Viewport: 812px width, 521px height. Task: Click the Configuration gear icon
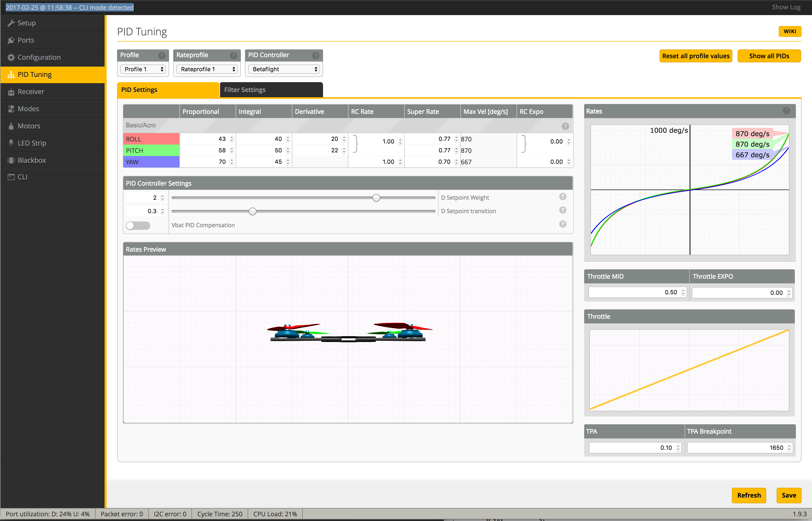click(x=11, y=57)
